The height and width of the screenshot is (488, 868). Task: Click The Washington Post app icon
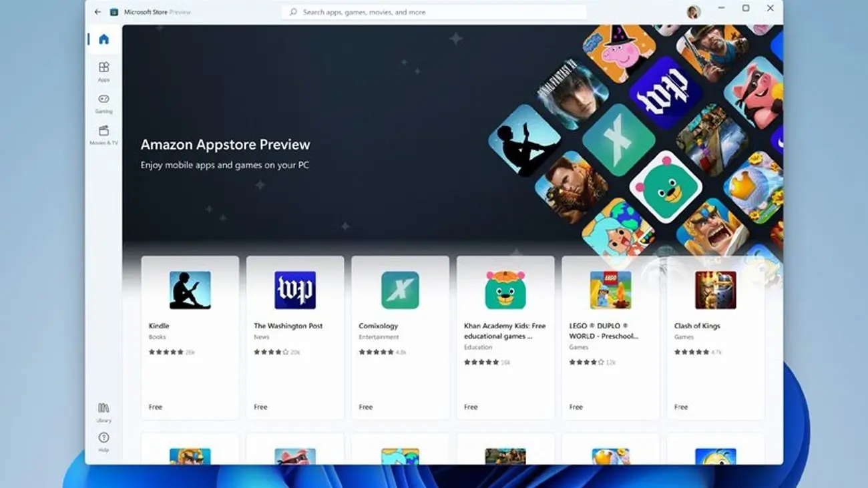coord(295,290)
